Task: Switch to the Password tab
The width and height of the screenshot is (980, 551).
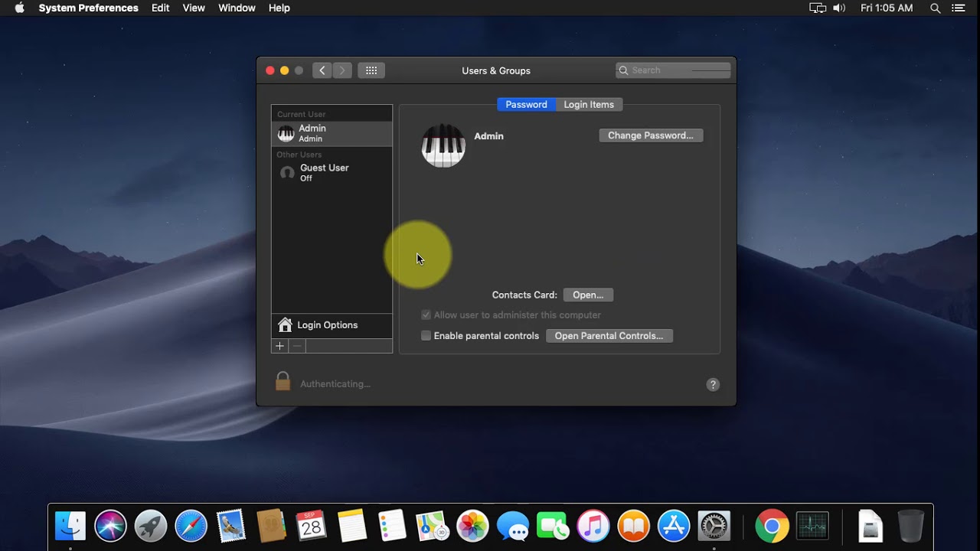Action: 526,105
